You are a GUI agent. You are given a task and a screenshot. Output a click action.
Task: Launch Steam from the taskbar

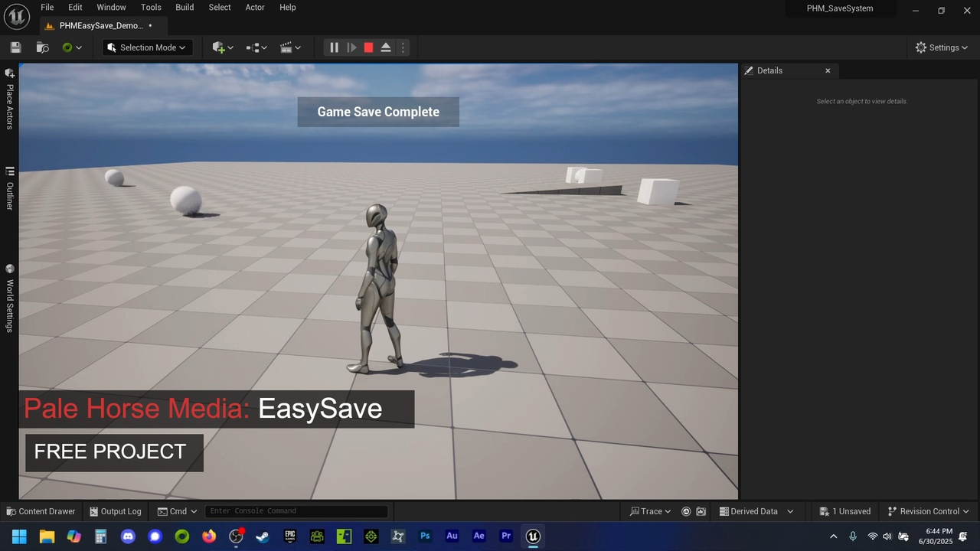point(263,536)
